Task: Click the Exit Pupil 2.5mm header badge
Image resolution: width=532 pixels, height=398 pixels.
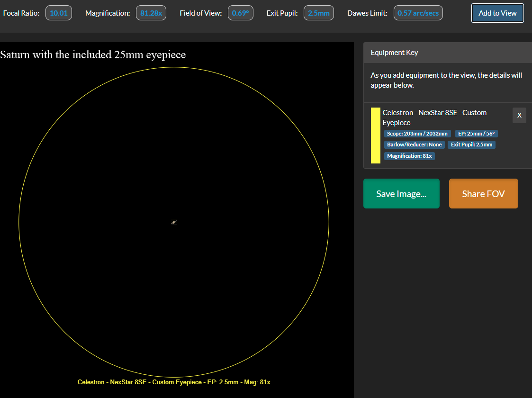Action: pos(318,13)
